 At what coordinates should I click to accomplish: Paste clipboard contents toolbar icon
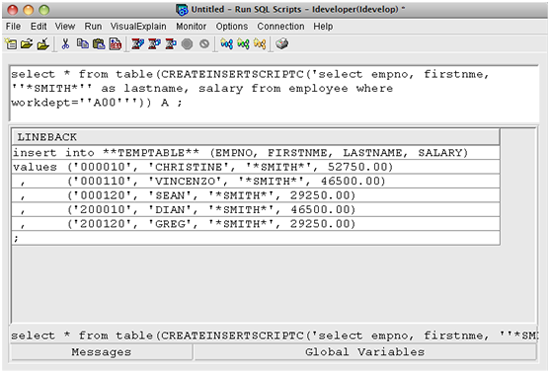pos(99,44)
